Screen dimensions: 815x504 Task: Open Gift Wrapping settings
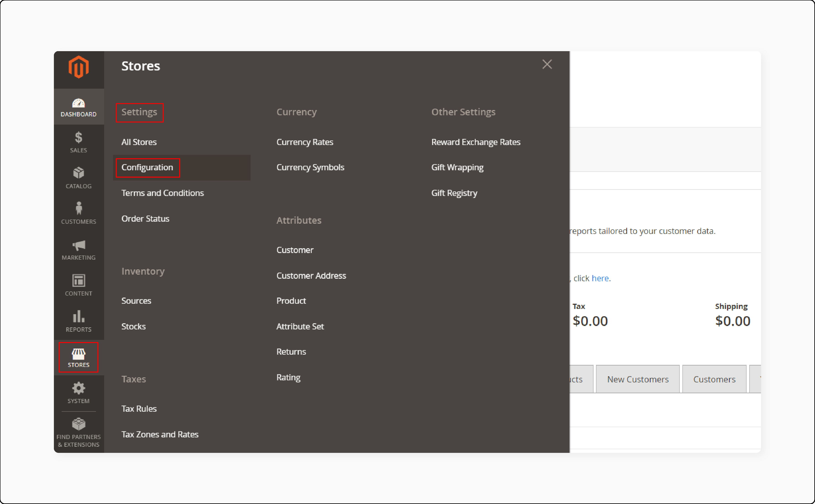point(457,167)
